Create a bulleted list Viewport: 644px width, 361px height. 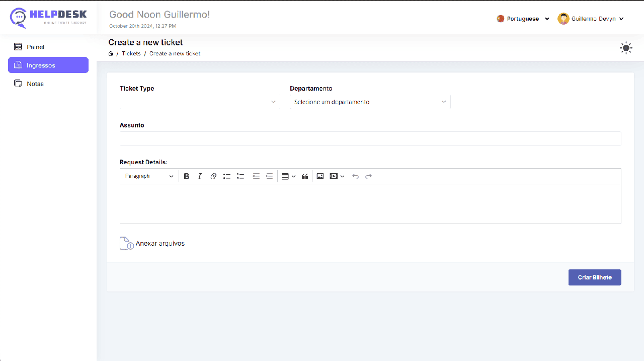click(x=226, y=176)
